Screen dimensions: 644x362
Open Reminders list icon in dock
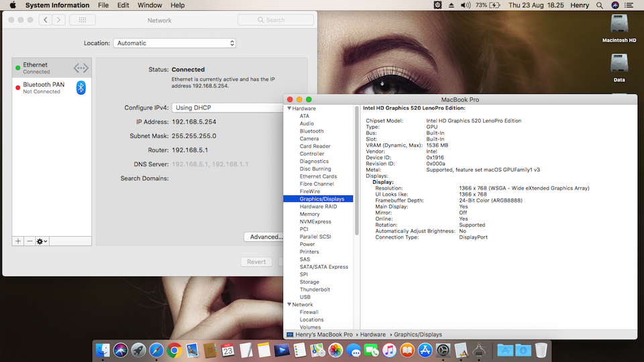click(299, 351)
